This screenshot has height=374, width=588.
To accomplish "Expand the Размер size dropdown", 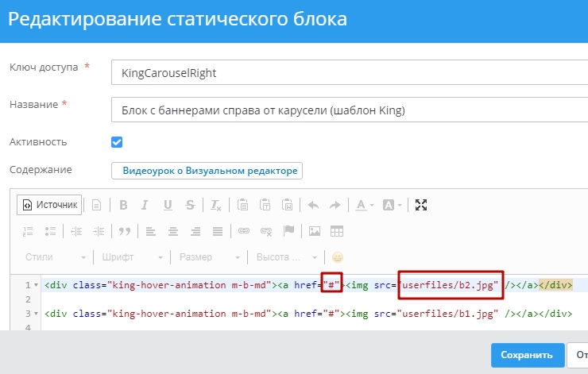I will coord(209,257).
